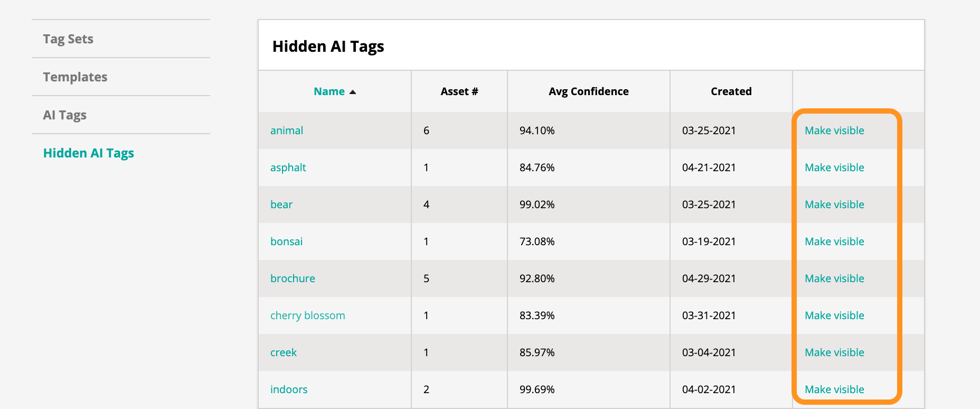Click the Name column sort arrow
Image resolution: width=980 pixels, height=409 pixels.
[x=353, y=92]
